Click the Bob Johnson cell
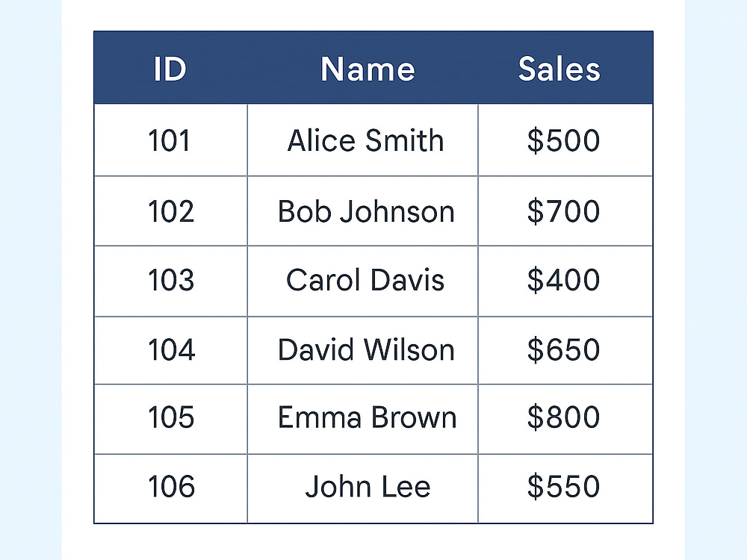This screenshot has width=747, height=560. point(362,211)
